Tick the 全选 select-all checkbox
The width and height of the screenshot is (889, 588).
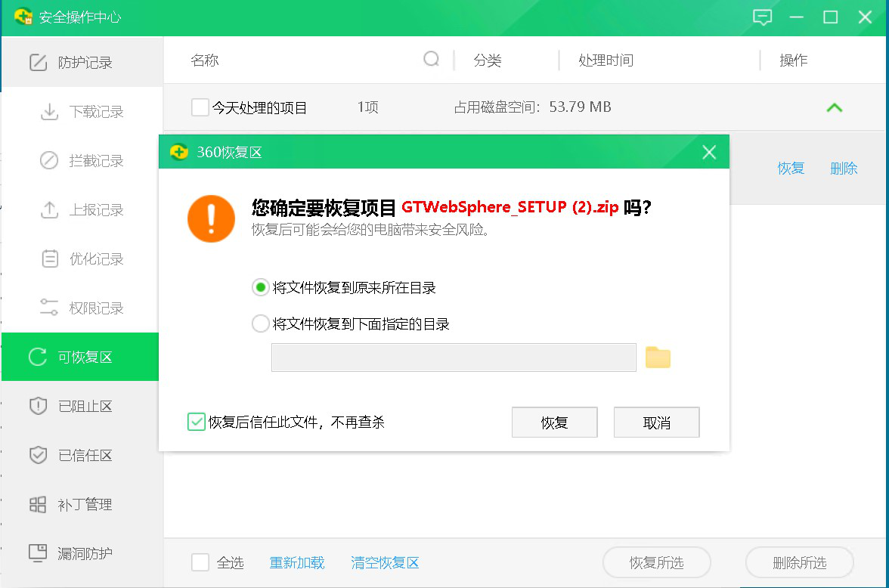click(200, 562)
